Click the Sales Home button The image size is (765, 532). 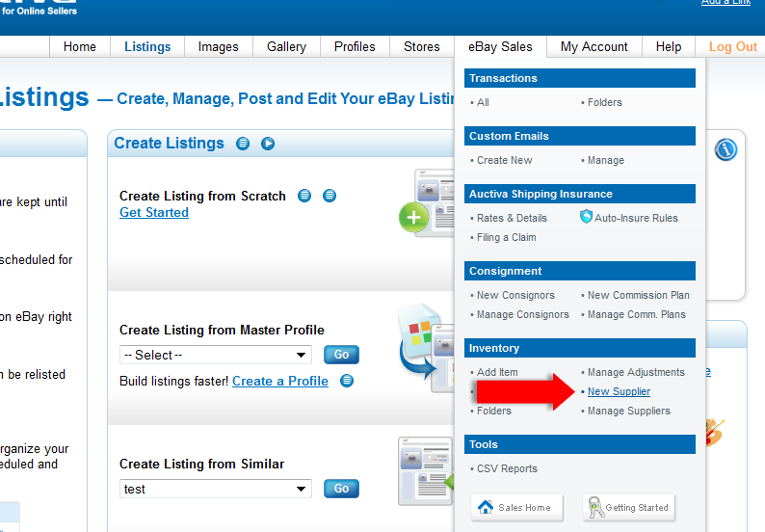click(x=516, y=508)
